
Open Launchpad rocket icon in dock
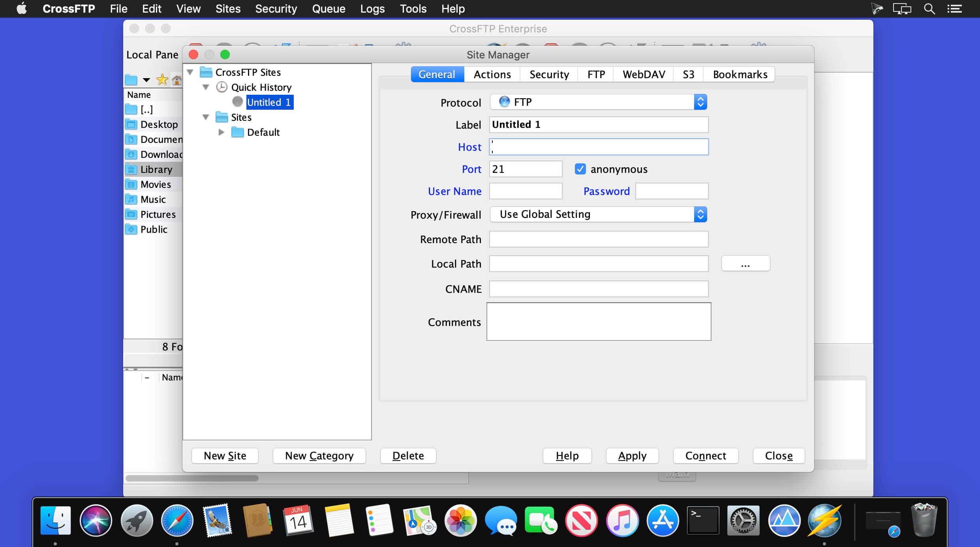(x=137, y=521)
